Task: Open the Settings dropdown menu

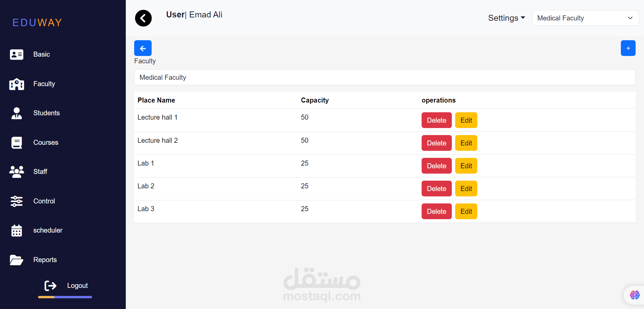Action: pos(506,18)
